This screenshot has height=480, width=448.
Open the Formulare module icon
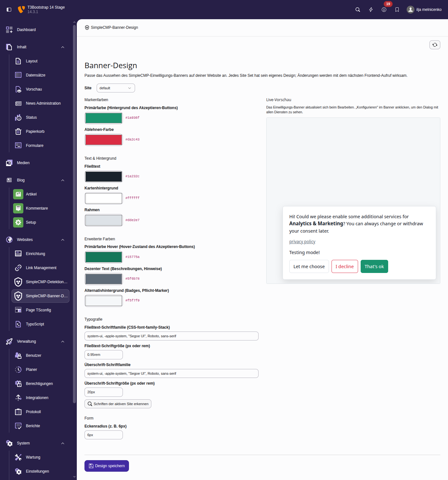click(18, 146)
